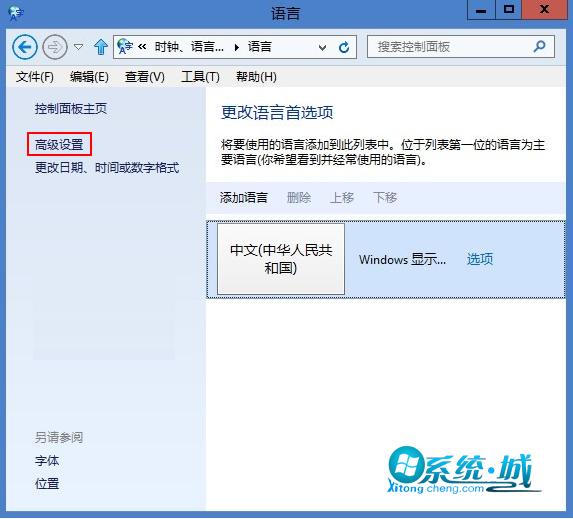Expand the address bar history dropdown

(322, 48)
